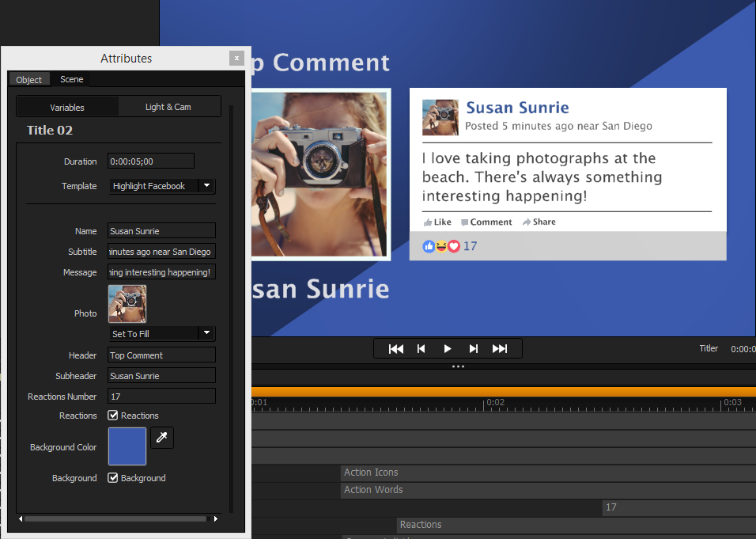This screenshot has height=539, width=756.
Task: Uncheck the Background checkbox
Action: (x=113, y=478)
